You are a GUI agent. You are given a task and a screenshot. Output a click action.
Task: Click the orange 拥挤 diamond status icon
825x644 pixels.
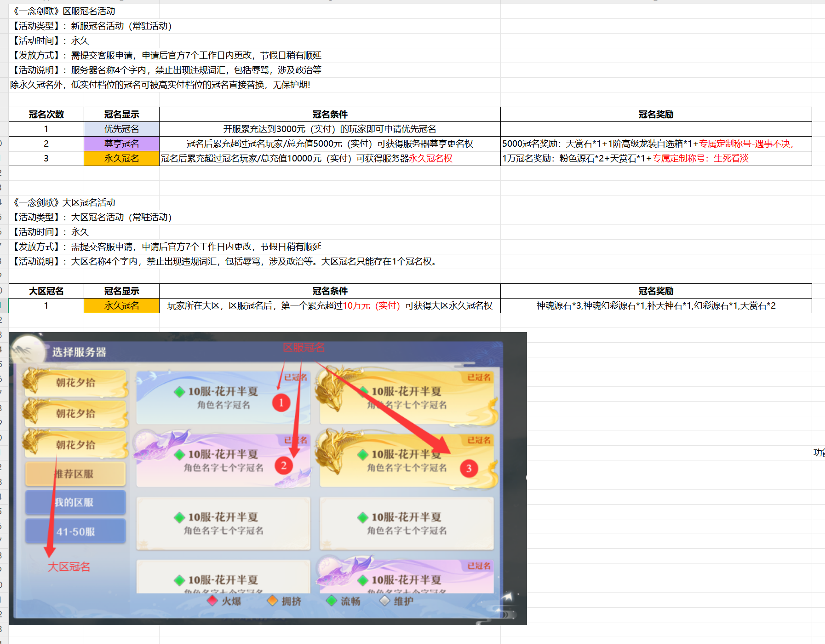272,601
